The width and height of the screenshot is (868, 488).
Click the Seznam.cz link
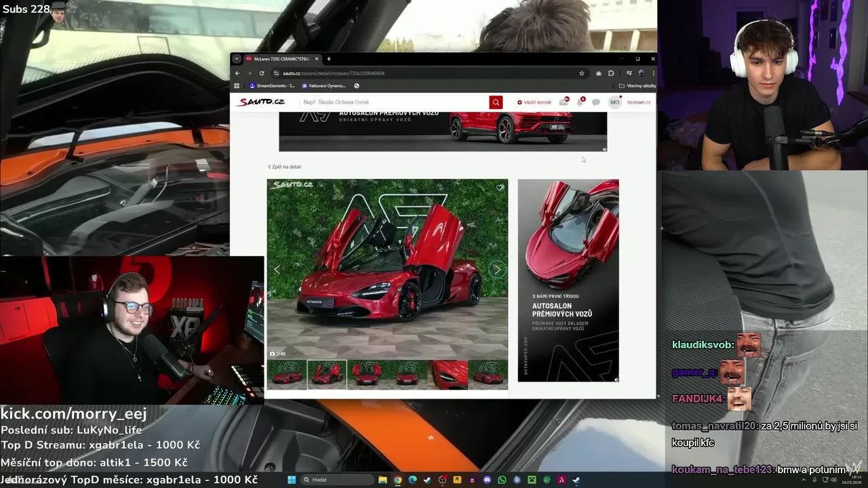point(638,102)
